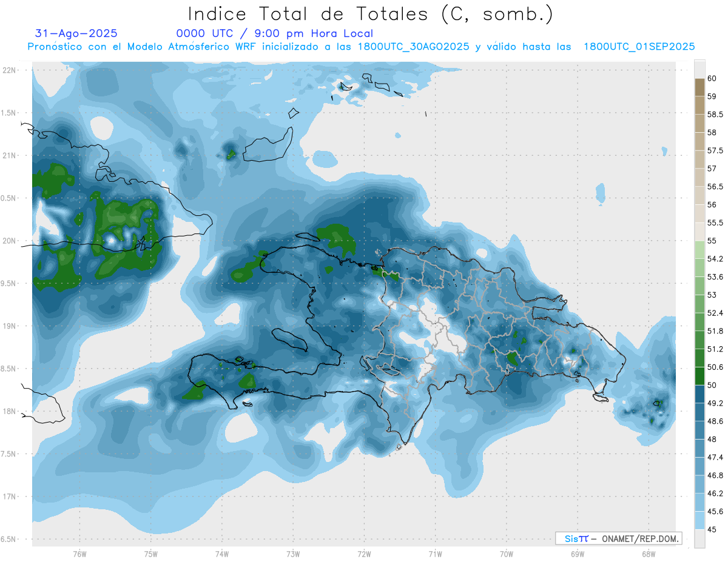Click the colorbar value "52.4"
Viewport: 728px width, 562px height.
[x=716, y=313]
